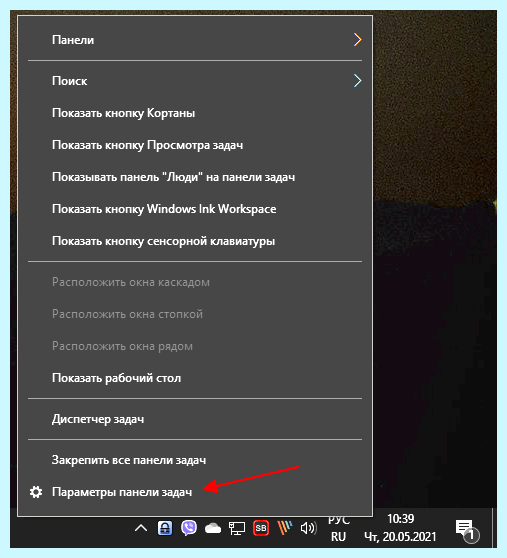Select Показать рабочий стол
Viewport: 507px width, 558px height.
point(195,378)
